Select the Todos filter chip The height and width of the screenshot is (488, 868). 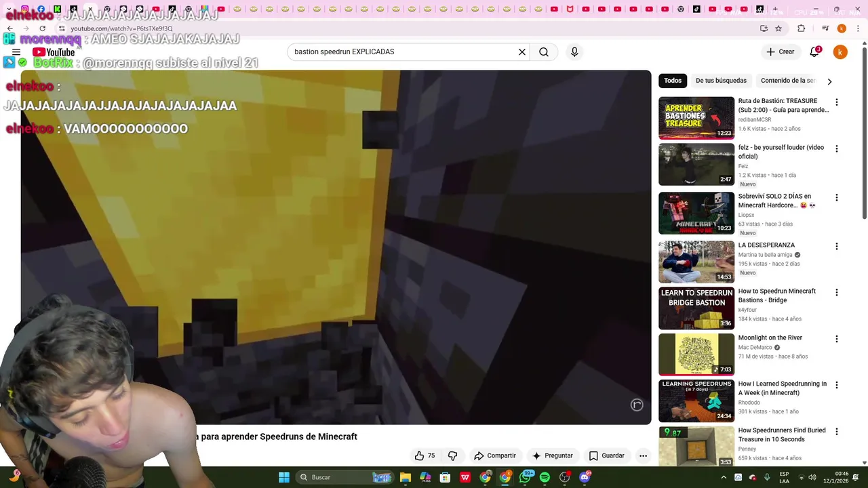click(x=673, y=81)
